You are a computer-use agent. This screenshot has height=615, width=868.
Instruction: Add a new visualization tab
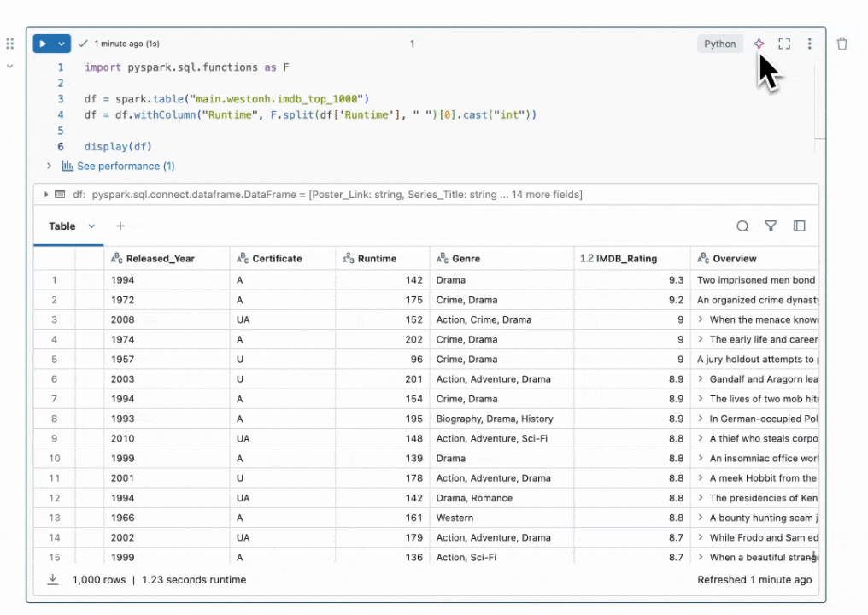(120, 226)
